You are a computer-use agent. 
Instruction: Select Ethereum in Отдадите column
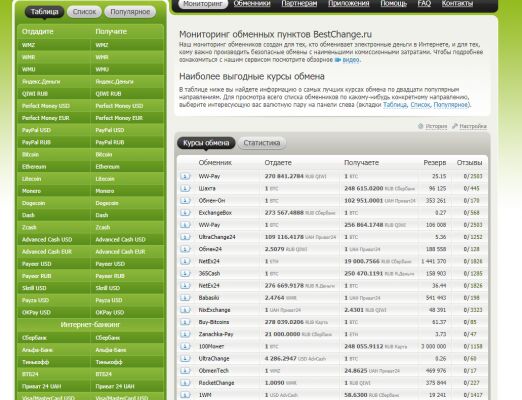[53, 167]
